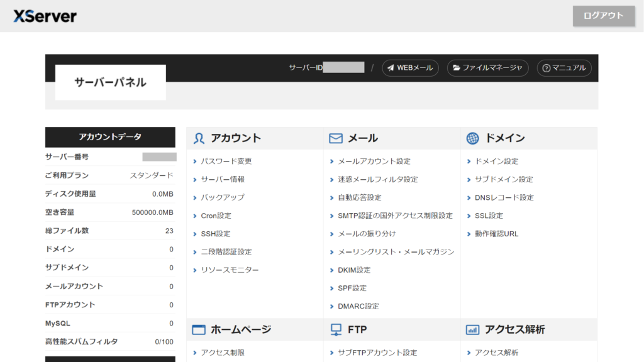Image resolution: width=644 pixels, height=362 pixels.
Task: Open アクセス解析 link under the heading
Action: [x=497, y=353]
